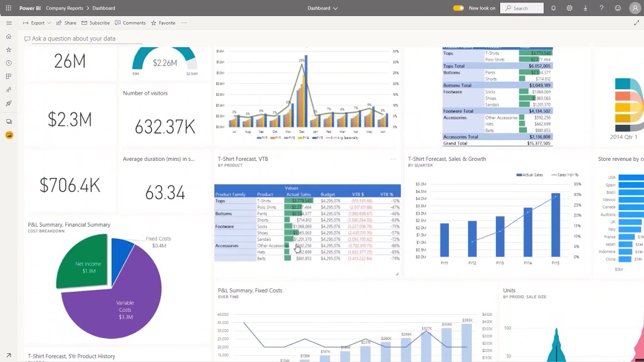This screenshot has height=362, width=644.
Task: Open more options ellipsis in the action bar
Action: click(184, 23)
